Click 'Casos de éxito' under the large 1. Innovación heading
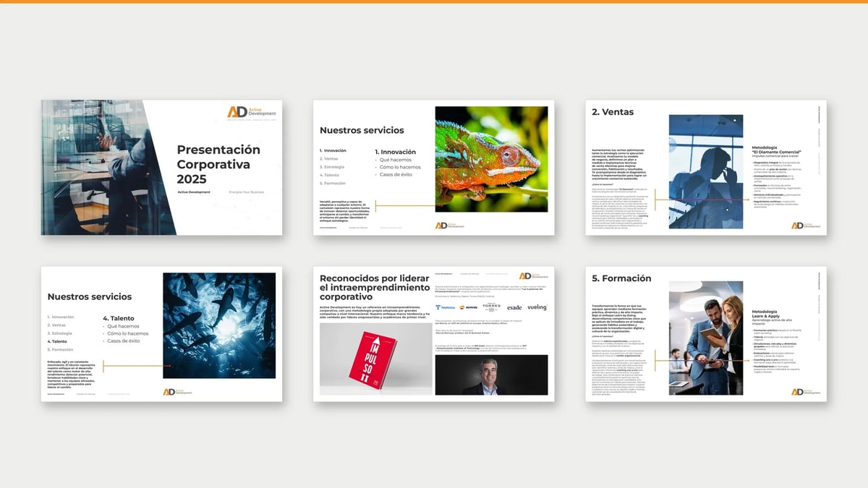Image resolution: width=868 pixels, height=488 pixels. (396, 175)
